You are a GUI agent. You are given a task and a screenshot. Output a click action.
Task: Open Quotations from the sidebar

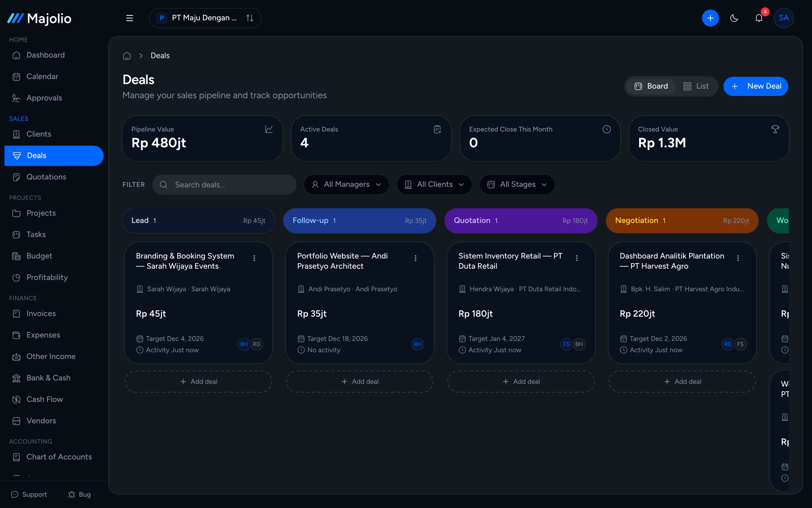[x=54, y=177]
